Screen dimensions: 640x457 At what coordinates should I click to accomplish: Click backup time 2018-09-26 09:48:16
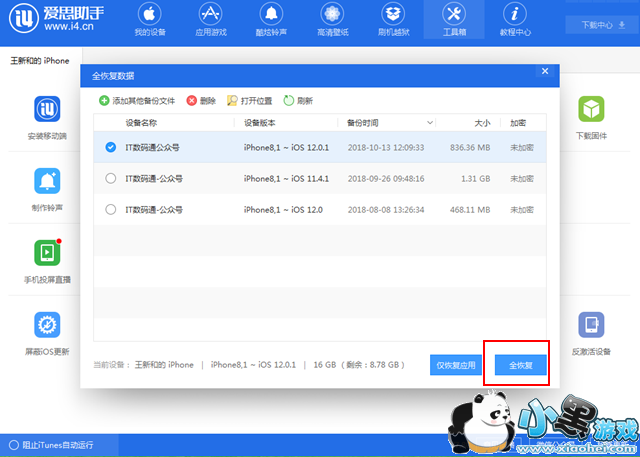(386, 179)
